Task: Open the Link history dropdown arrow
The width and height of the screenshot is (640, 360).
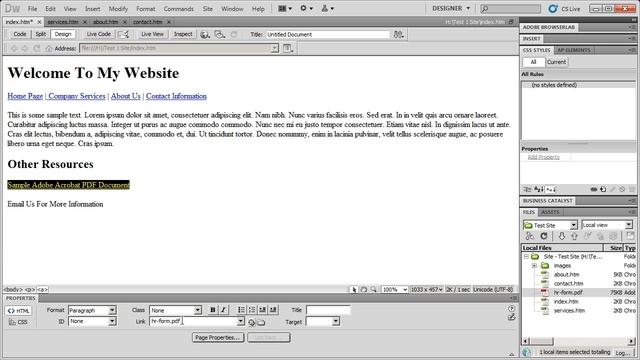Action: click(241, 322)
